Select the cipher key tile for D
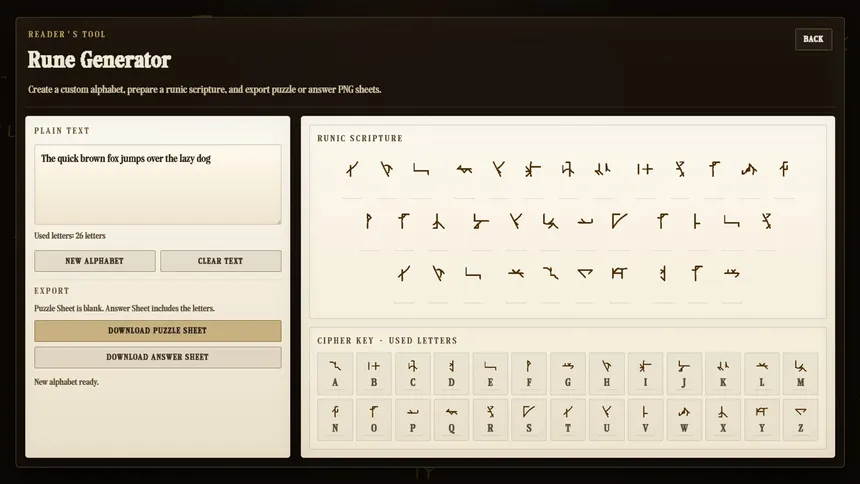Viewport: 860px width, 484px height. 451,374
